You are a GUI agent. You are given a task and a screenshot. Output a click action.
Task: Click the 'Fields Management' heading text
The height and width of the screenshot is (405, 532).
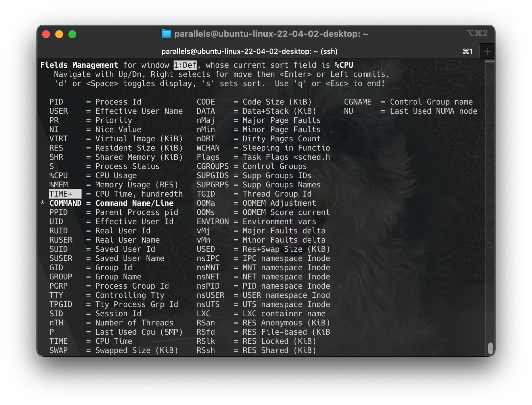[79, 65]
